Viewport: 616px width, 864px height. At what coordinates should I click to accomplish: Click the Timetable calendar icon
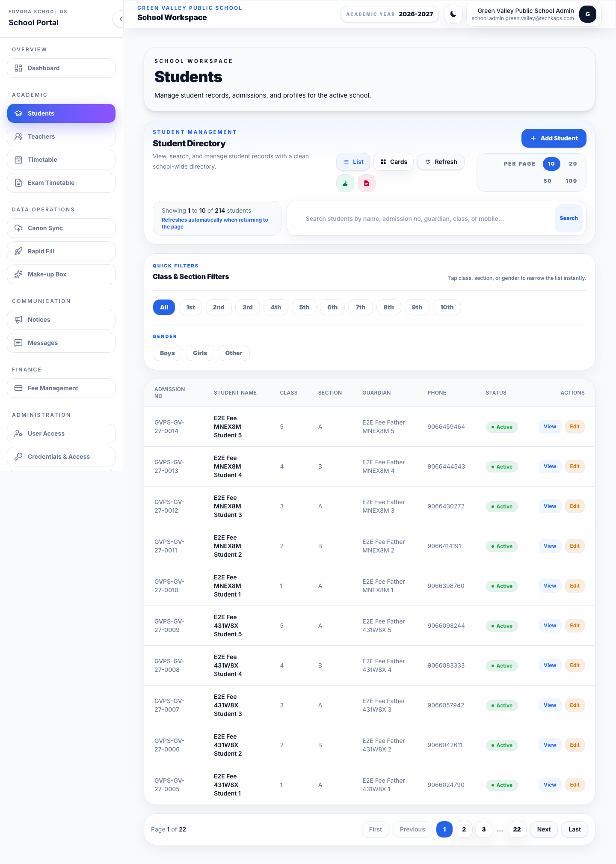point(18,160)
